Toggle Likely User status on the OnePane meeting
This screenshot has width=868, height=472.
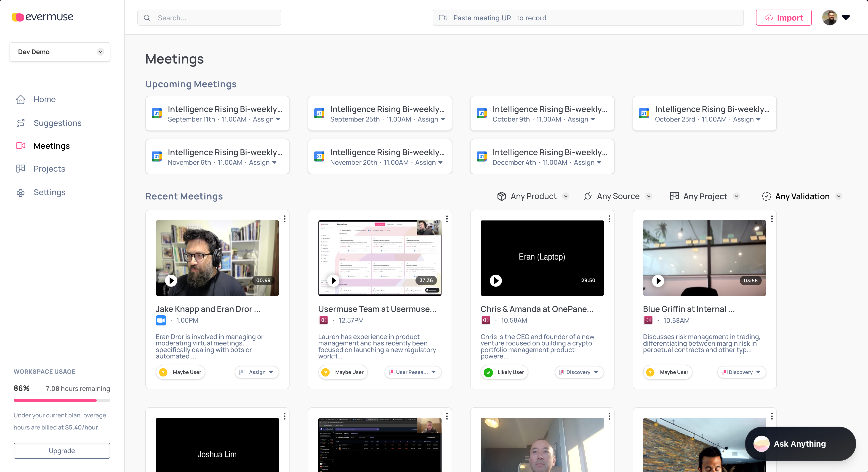tap(504, 372)
